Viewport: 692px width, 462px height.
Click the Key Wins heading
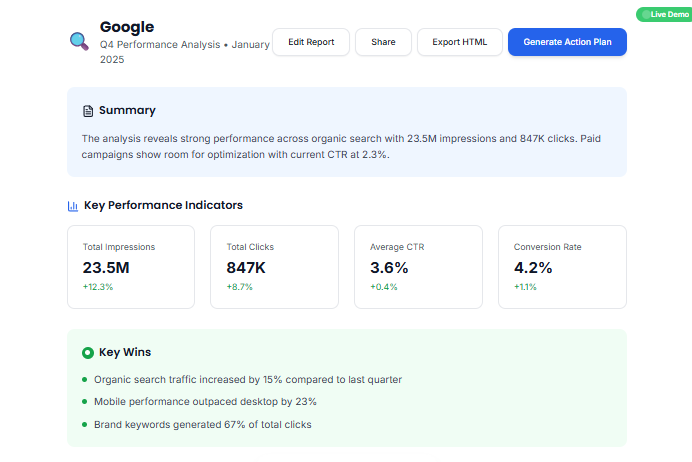(125, 352)
